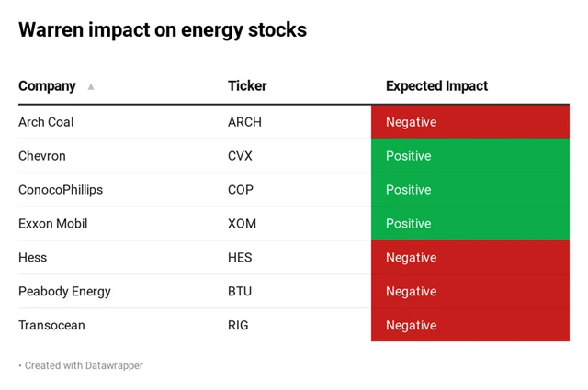The width and height of the screenshot is (588, 390).
Task: Select the green Positive cell for ConocoPhillips
Action: click(469, 190)
